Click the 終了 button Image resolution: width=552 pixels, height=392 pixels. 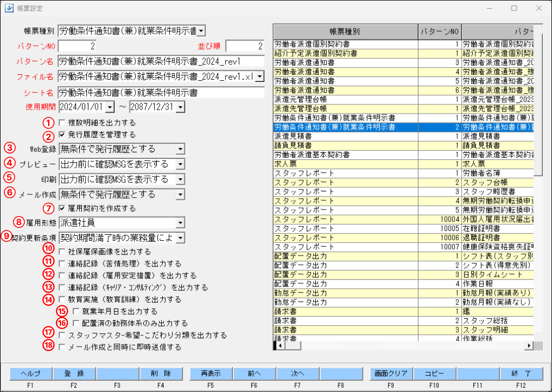(x=520, y=373)
